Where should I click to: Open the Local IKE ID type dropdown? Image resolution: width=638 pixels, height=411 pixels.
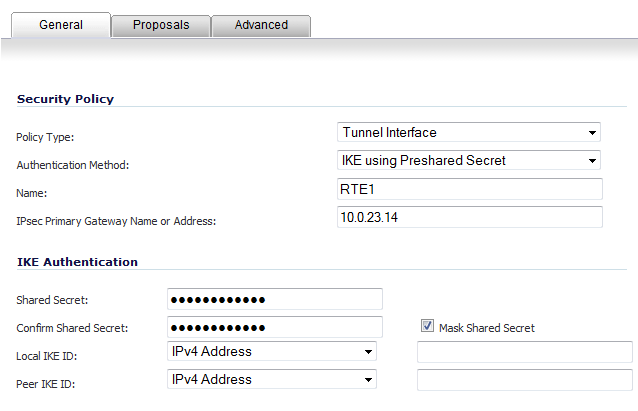(272, 351)
